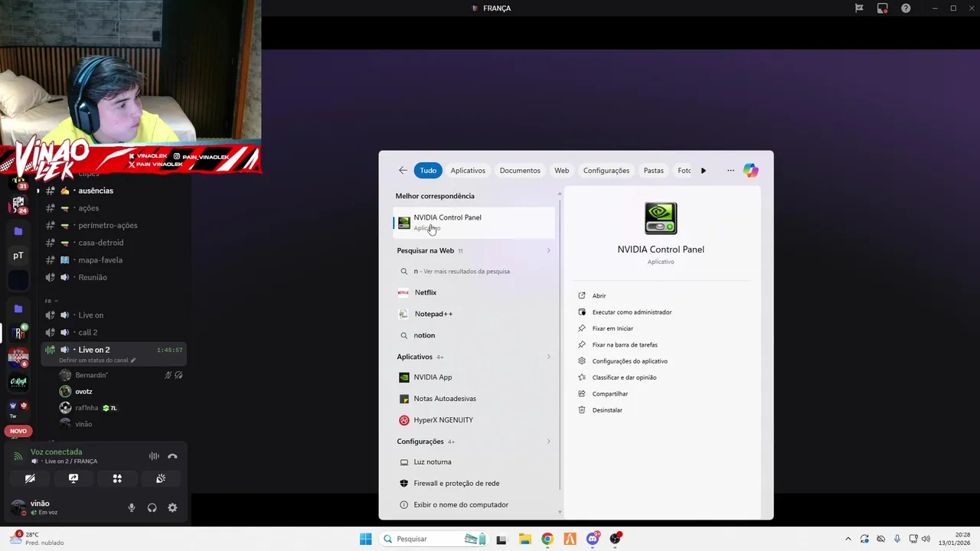Image resolution: width=980 pixels, height=551 pixels.
Task: Click the taskbar Pesquisar search box
Action: [433, 539]
